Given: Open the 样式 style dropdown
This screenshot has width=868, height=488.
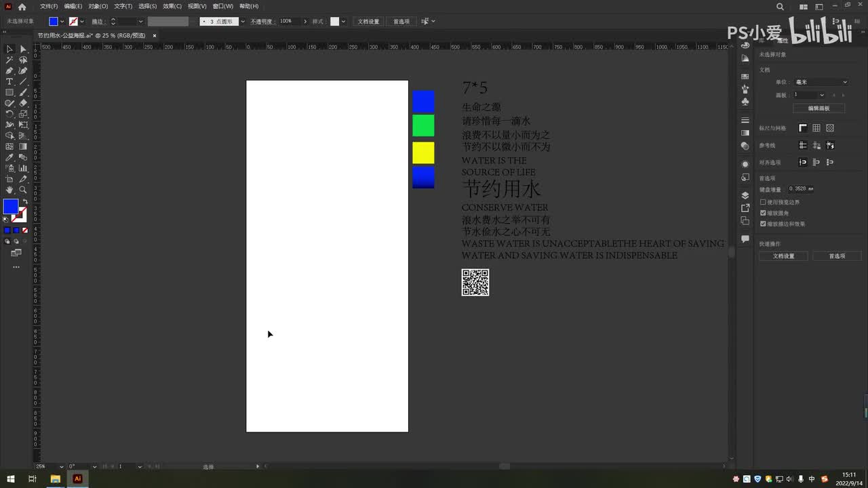Looking at the screenshot, I should [x=343, y=22].
